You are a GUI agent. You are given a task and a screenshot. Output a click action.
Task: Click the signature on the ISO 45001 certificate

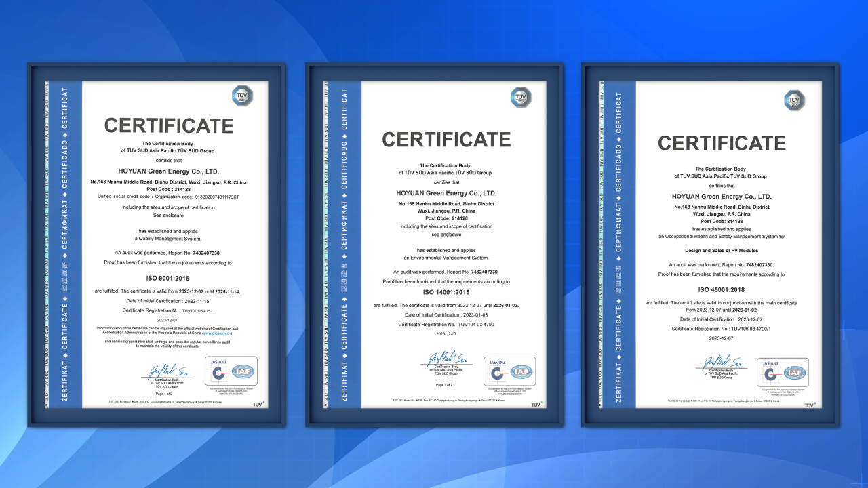721,363
